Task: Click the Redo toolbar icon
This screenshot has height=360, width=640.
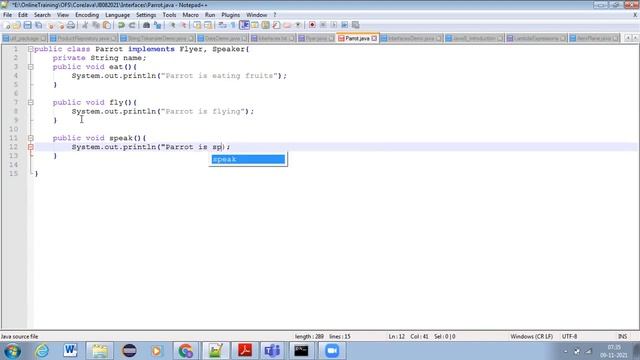Action: click(132, 25)
